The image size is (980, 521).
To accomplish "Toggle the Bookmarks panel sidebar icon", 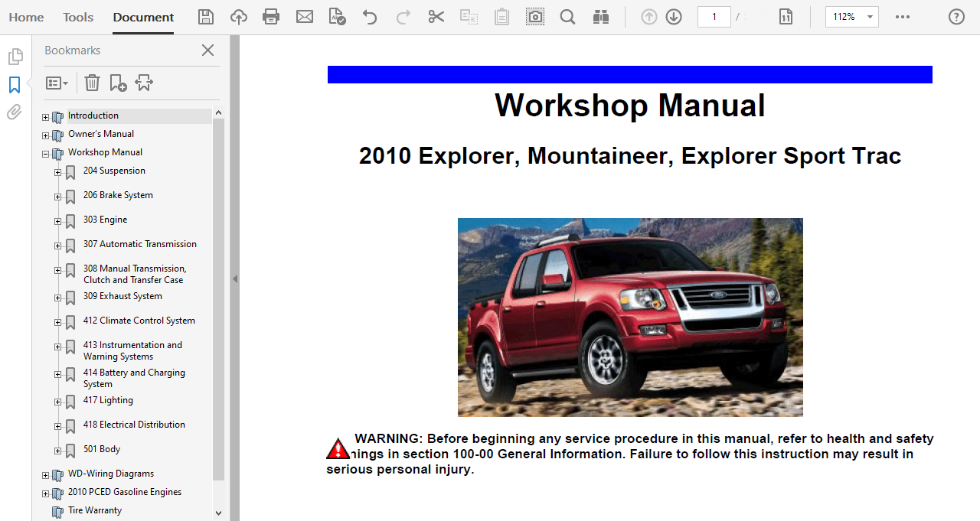I will click(x=15, y=84).
